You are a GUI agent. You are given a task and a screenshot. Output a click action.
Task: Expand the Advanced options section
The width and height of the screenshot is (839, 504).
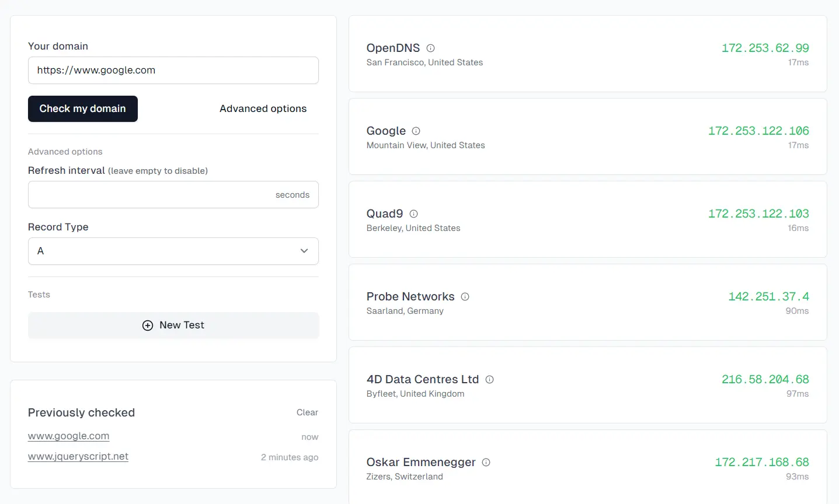click(263, 108)
